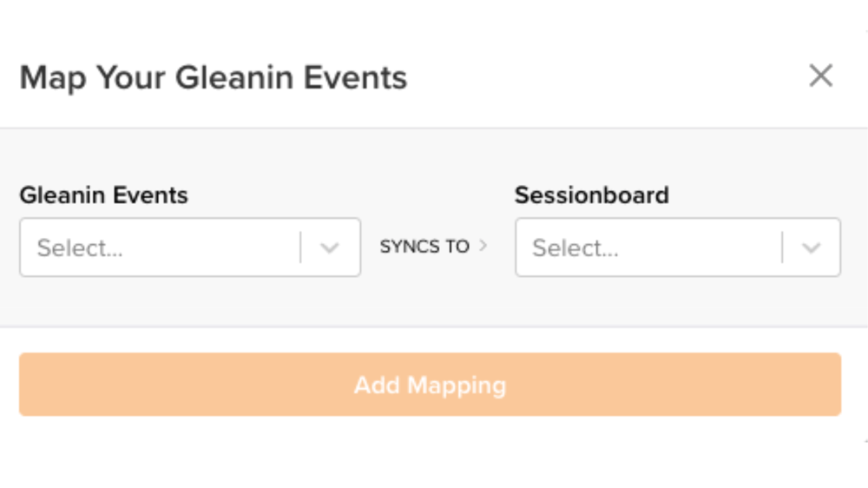Screen dimensions: 868x488
Task: Click the word Map in the dialog title
Action: coord(54,77)
